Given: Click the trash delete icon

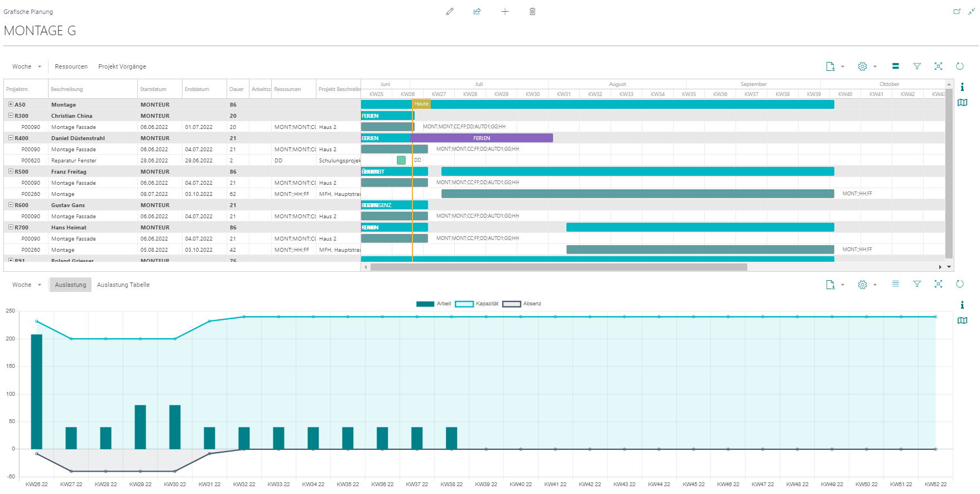Looking at the screenshot, I should click(532, 11).
